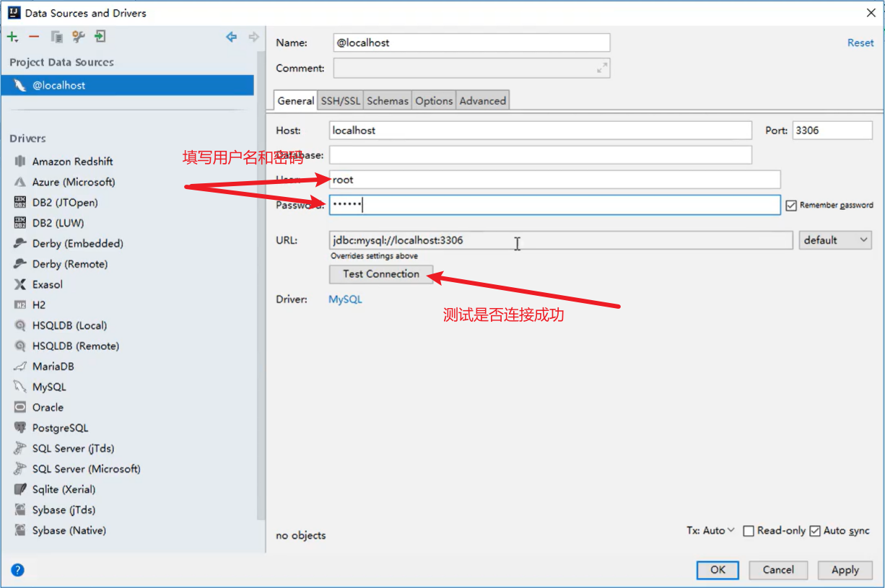
Task: Select the PostgreSQL driver icon
Action: pyautogui.click(x=20, y=428)
